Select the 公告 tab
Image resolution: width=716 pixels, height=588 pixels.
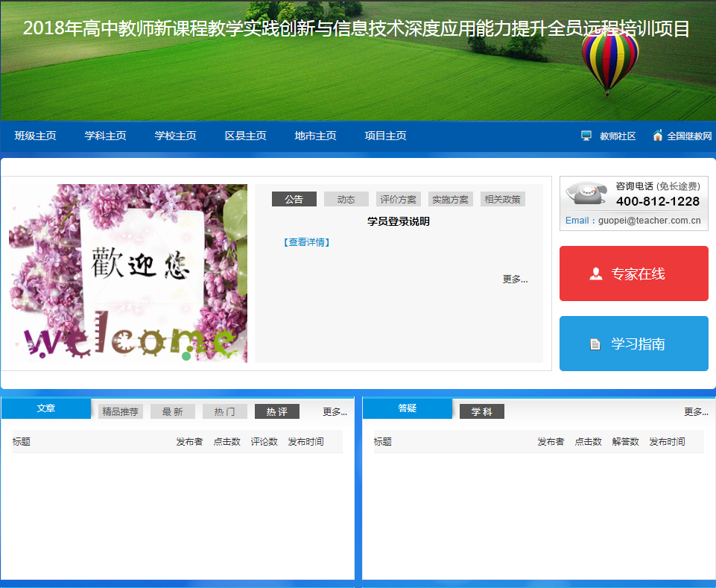294,199
